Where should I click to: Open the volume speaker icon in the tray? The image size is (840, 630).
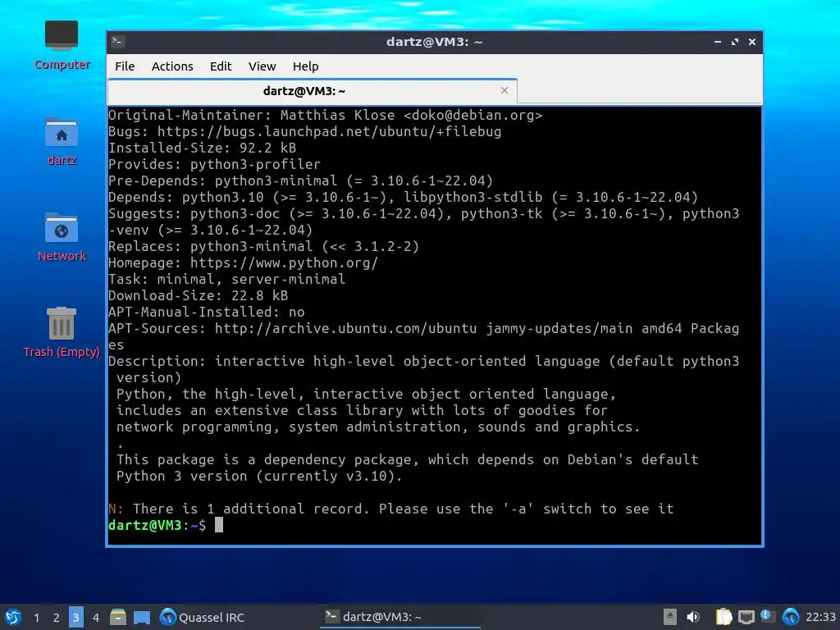(x=692, y=617)
